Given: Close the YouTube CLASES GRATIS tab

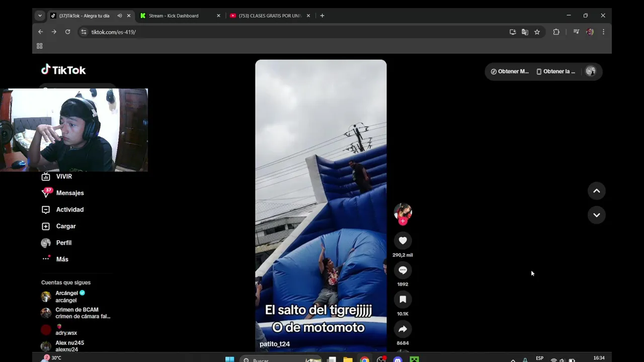Looking at the screenshot, I should pos(308,16).
